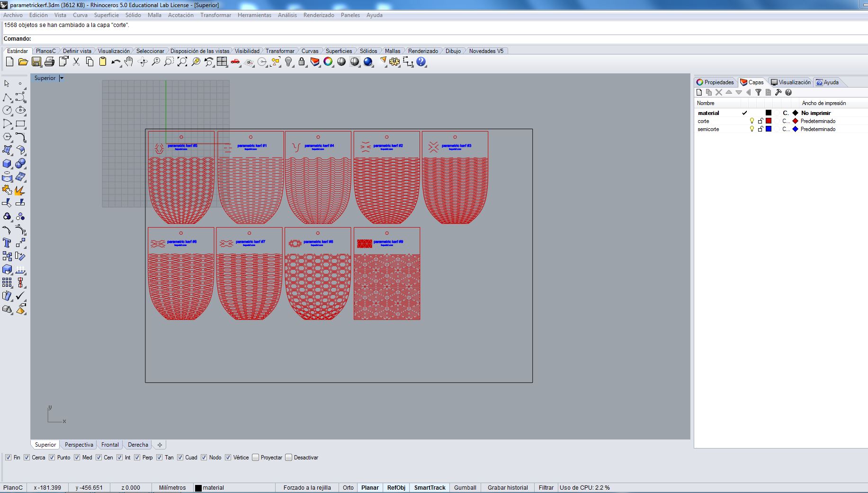Click the four-viewport layout icon

point(222,62)
